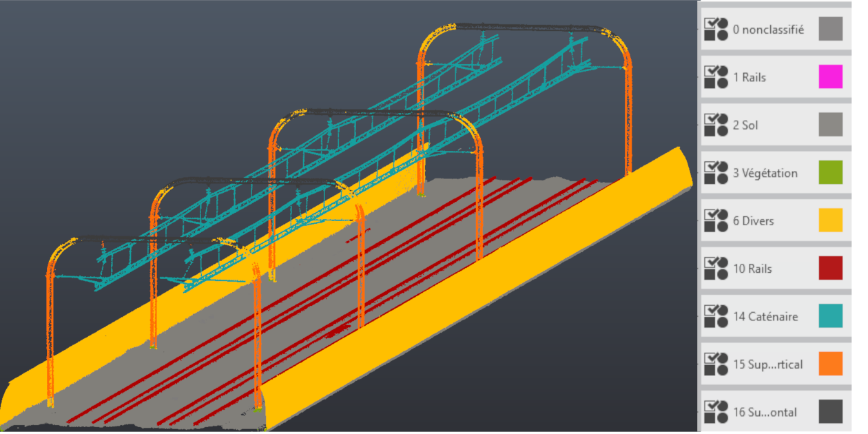Select the '2 Sol' class label
Image resolution: width=868 pixels, height=434 pixels.
pyautogui.click(x=745, y=125)
